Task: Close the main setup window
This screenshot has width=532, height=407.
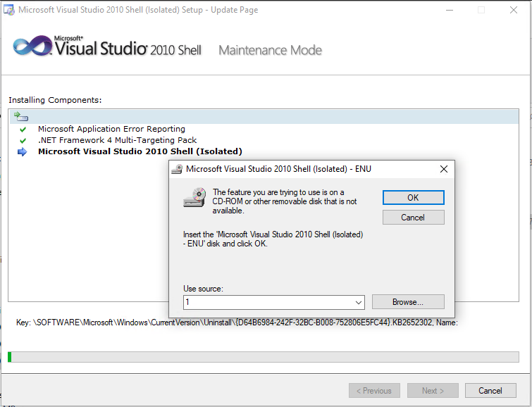Action: [x=514, y=10]
